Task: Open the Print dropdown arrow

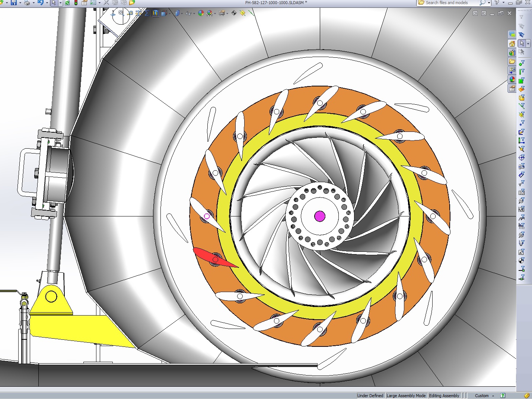Action: [x=34, y=3]
